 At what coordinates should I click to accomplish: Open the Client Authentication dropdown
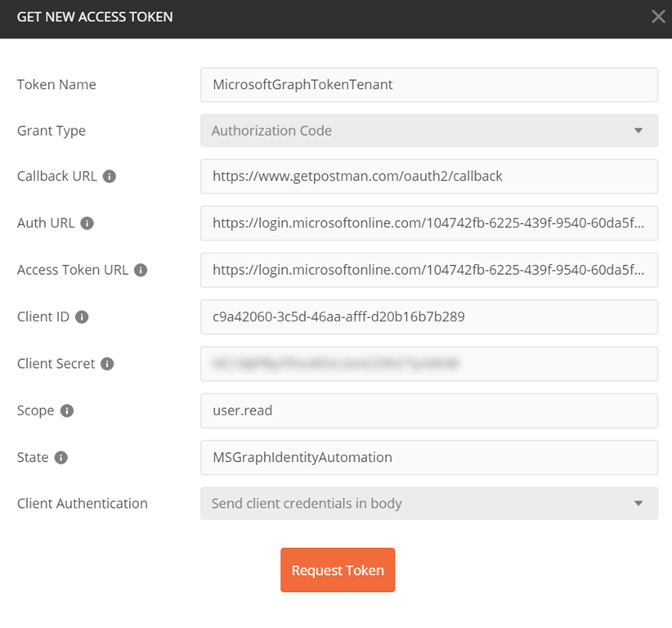coord(429,503)
